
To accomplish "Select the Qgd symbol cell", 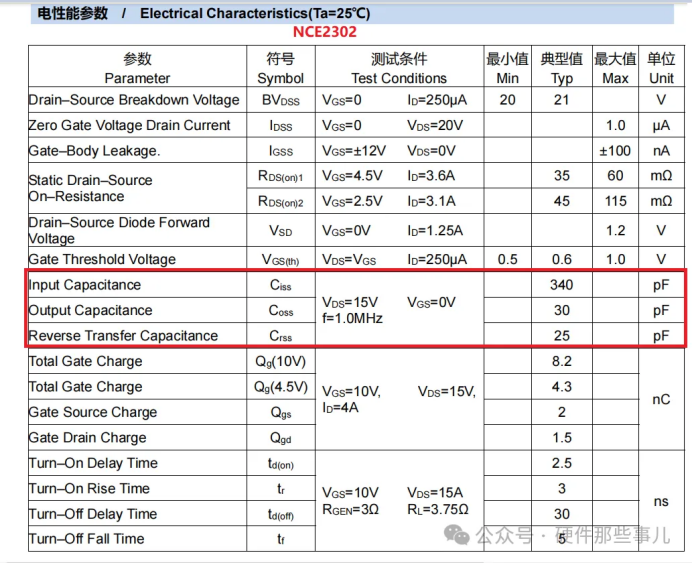I will point(281,438).
